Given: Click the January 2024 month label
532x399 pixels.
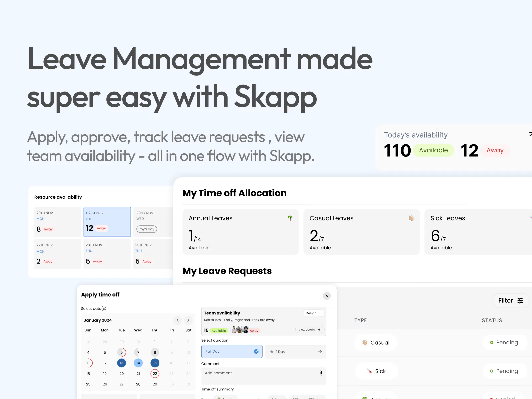Looking at the screenshot, I should [x=98, y=320].
